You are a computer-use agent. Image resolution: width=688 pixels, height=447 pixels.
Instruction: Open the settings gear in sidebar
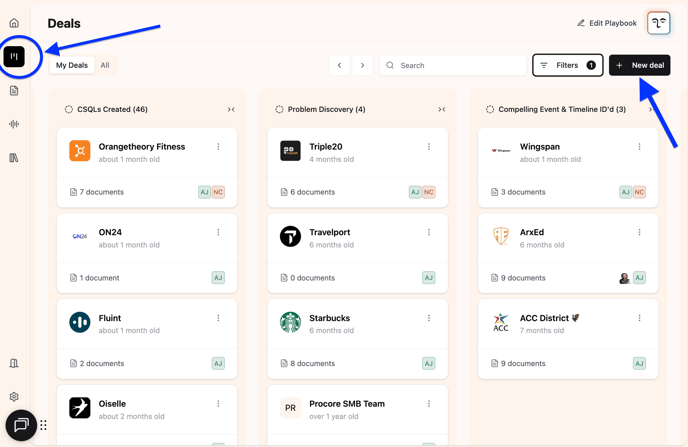click(x=14, y=397)
